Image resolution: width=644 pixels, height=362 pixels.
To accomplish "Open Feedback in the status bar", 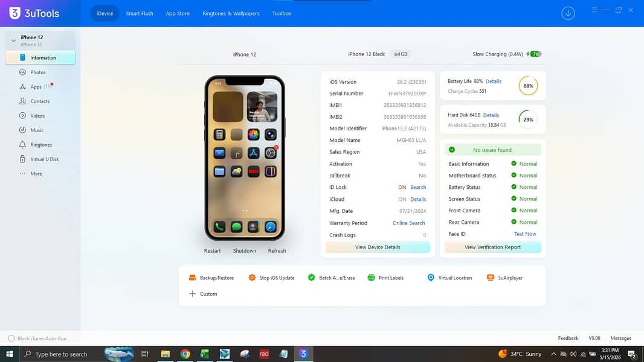I will [x=568, y=338].
